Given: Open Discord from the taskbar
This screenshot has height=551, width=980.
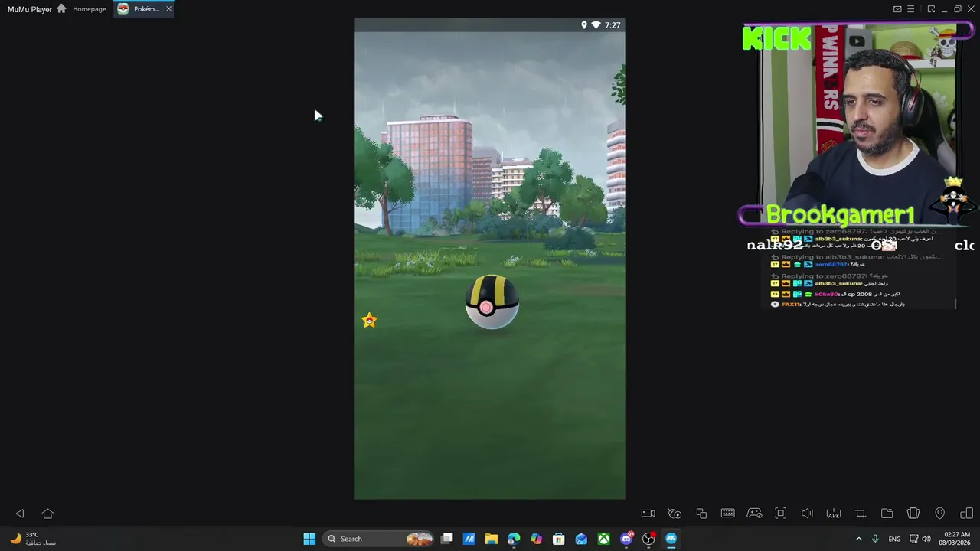Looking at the screenshot, I should (626, 539).
